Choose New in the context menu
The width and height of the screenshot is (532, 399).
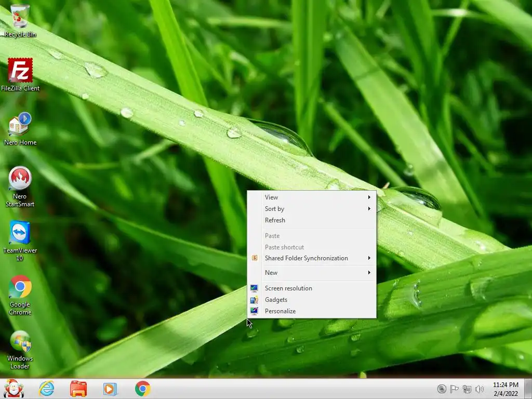[312, 272]
